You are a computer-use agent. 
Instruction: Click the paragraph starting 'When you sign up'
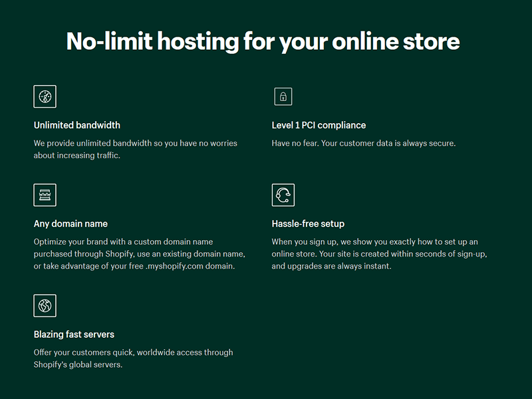[x=379, y=254]
